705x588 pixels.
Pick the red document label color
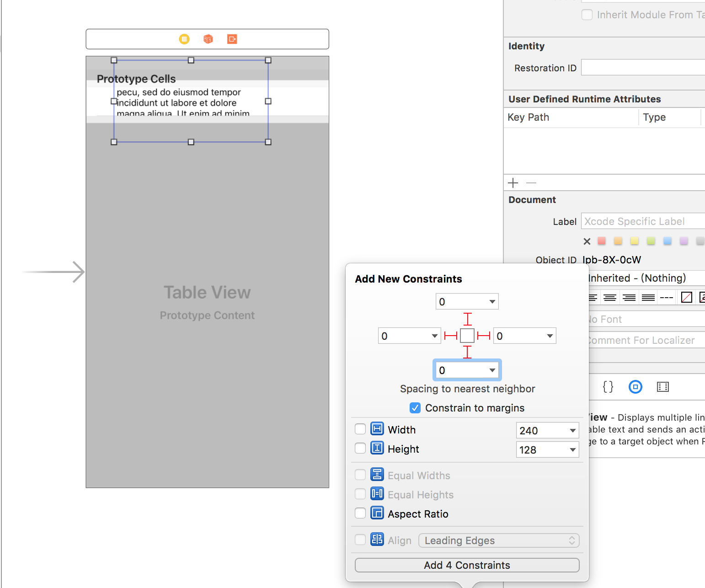[x=601, y=241]
